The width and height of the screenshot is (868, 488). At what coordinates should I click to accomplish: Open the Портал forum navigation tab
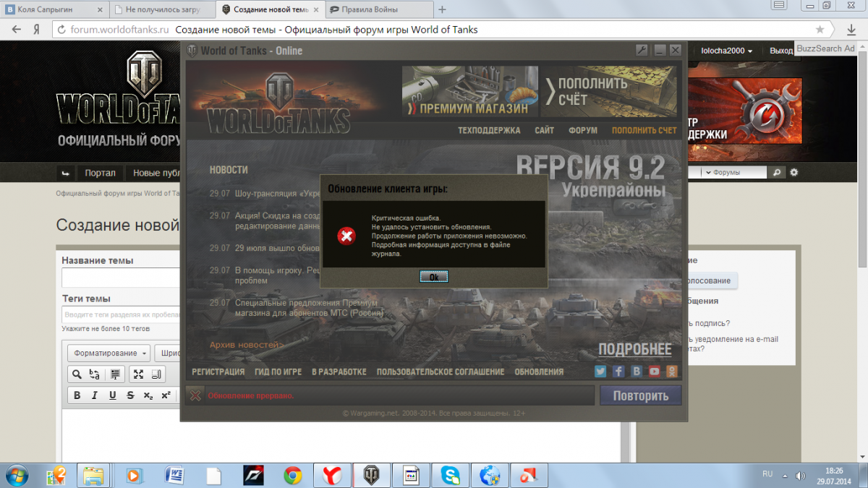tap(100, 173)
